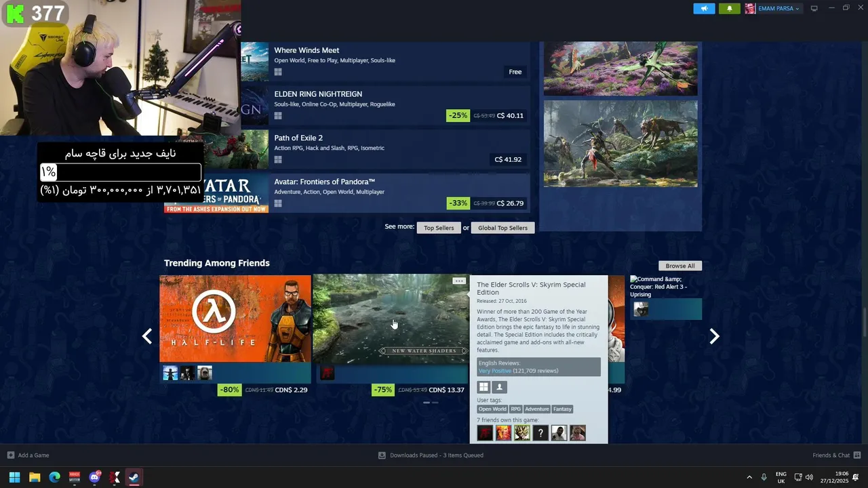Click the red friend avatar under Skyrim capsule
This screenshot has height=488, width=868.
tap(328, 373)
